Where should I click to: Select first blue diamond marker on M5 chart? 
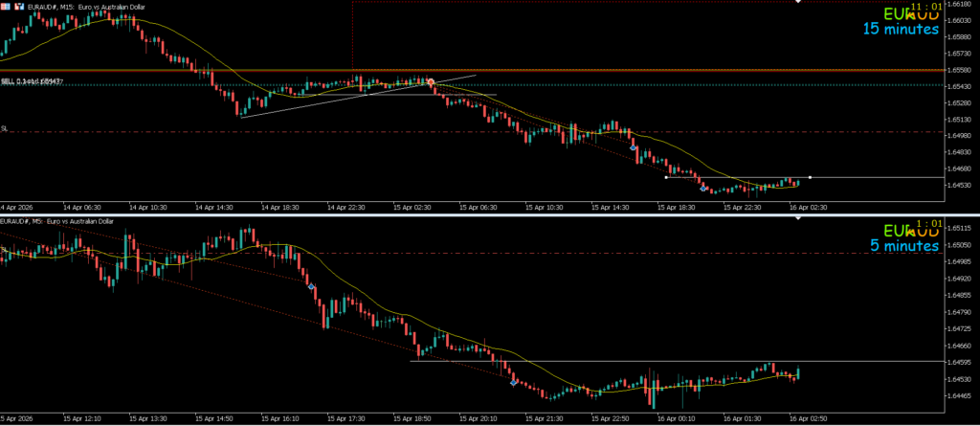point(312,286)
